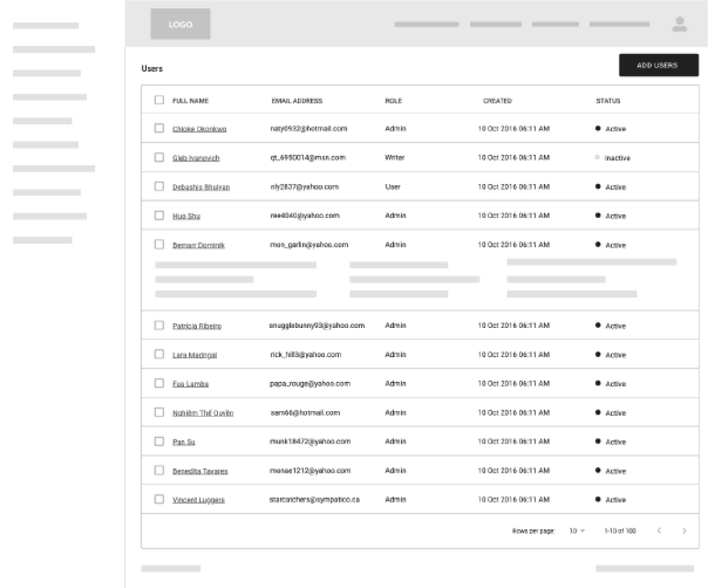
Task: Open Patricia Ribeiro's name link
Action: click(x=196, y=326)
